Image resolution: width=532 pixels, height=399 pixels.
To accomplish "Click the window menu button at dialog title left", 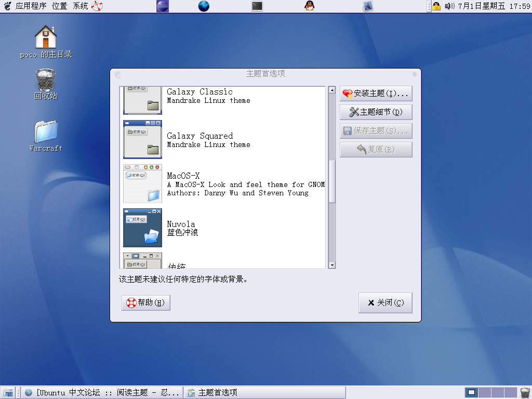I will click(118, 74).
